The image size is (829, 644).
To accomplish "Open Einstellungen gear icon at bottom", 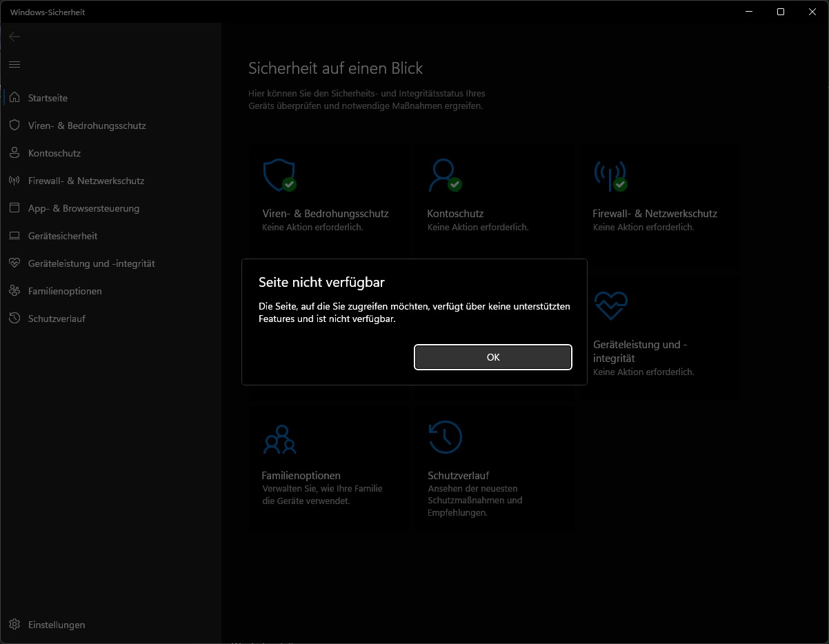I will click(x=14, y=625).
